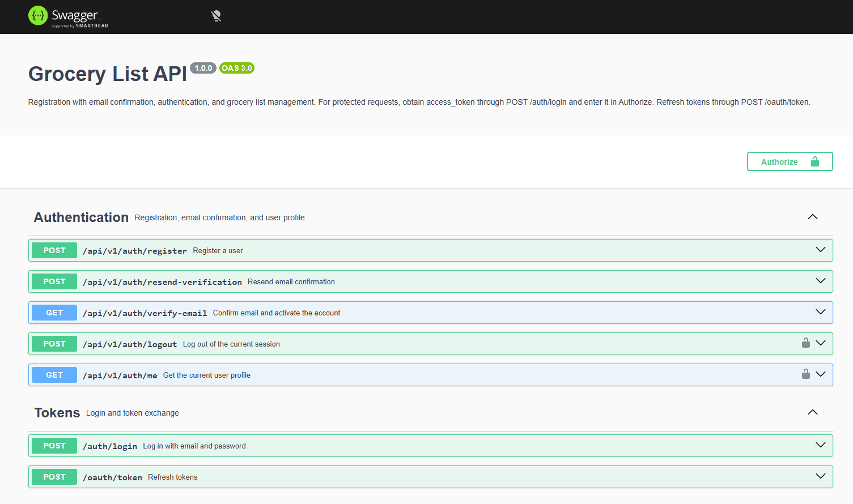The height and width of the screenshot is (504, 853).
Task: Click 'Registration, email confirmation, and user profile' description
Action: pyautogui.click(x=220, y=217)
